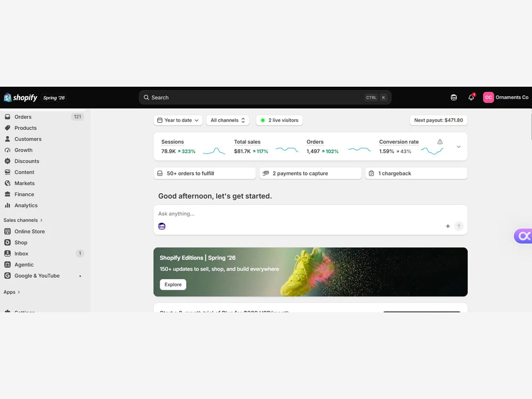Go to Customers page
The image size is (532, 399).
tap(28, 139)
